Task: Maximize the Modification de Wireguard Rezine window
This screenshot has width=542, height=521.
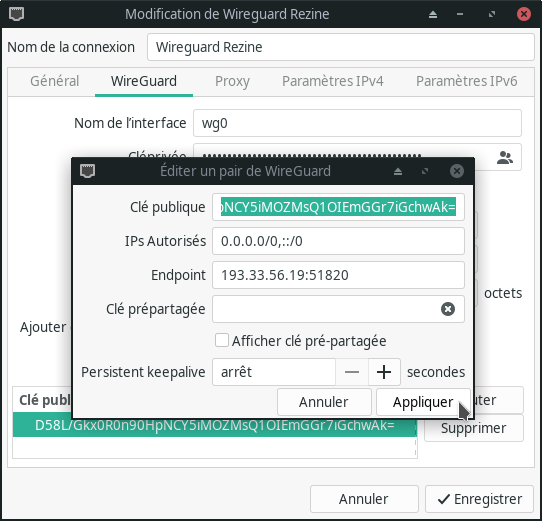Action: tap(492, 14)
